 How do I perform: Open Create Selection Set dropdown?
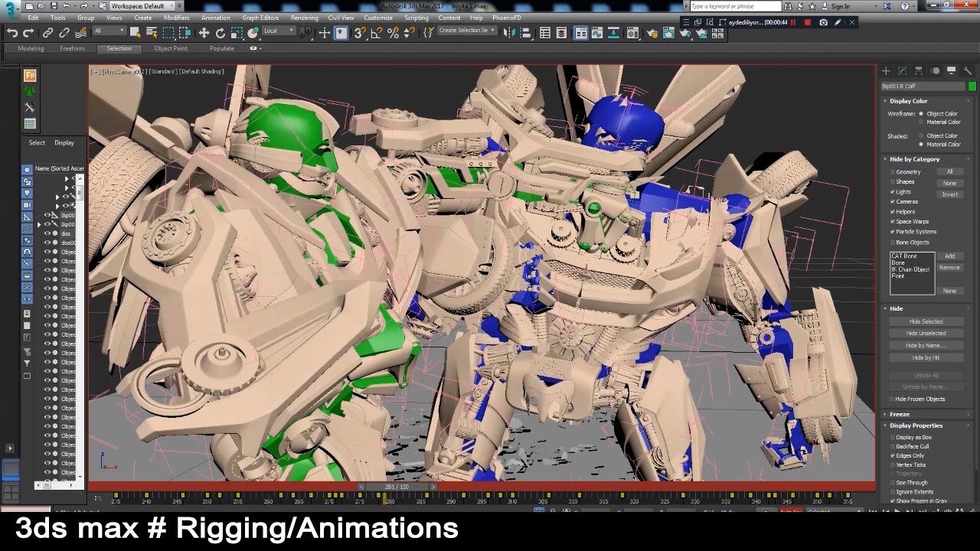[x=467, y=31]
